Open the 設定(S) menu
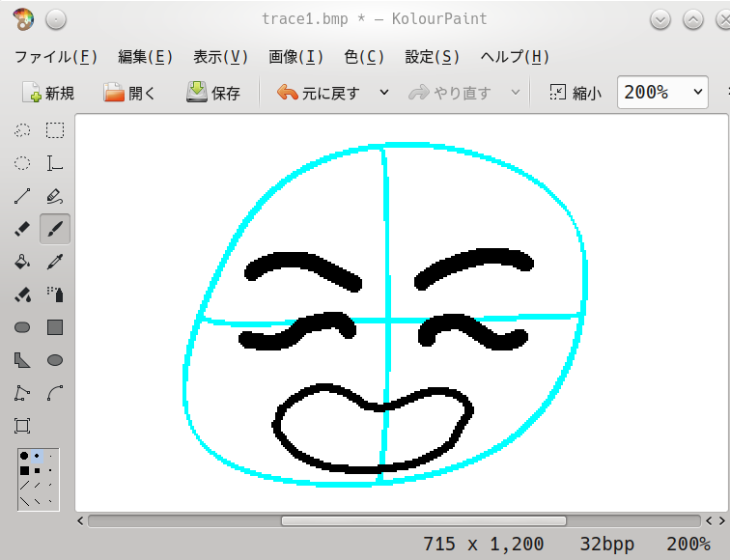This screenshot has height=560, width=730. tap(432, 57)
